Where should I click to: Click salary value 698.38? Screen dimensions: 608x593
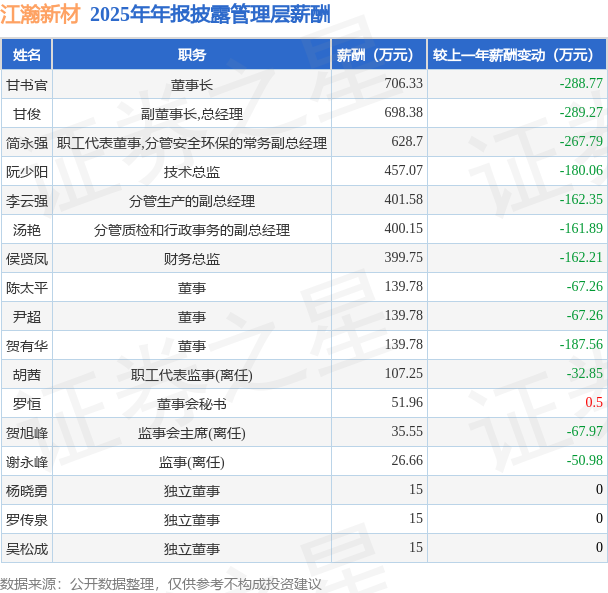403,112
